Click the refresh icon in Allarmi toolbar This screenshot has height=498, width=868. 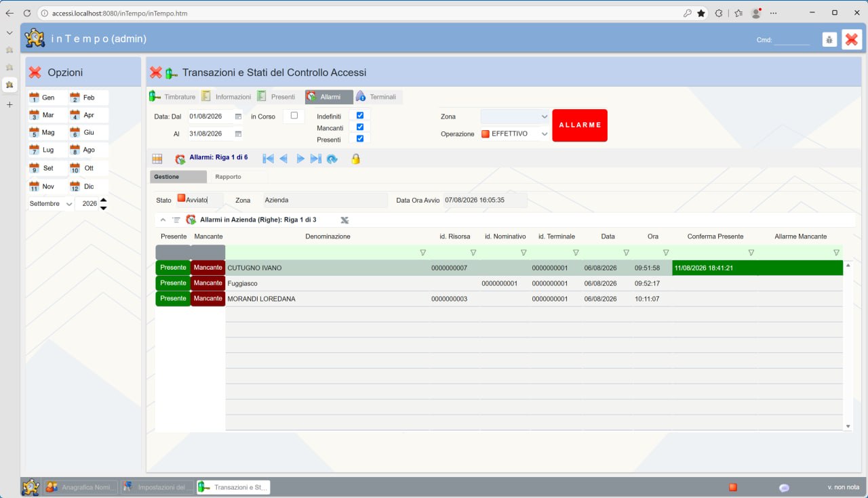tap(332, 159)
